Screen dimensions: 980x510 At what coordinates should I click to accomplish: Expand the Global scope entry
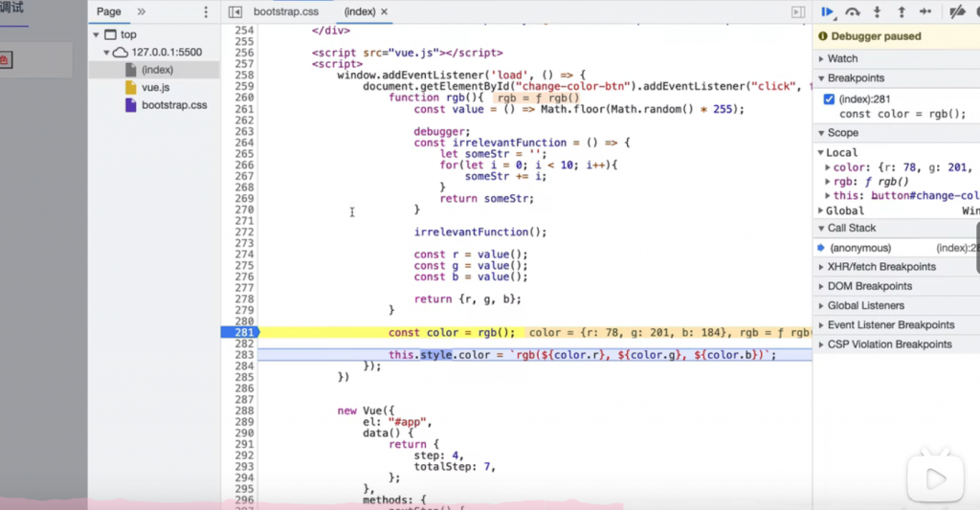click(x=845, y=211)
